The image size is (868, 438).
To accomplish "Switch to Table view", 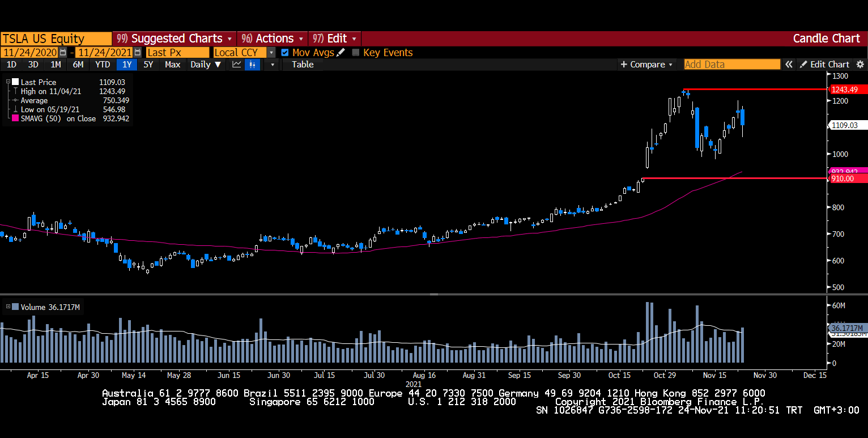I will click(303, 65).
